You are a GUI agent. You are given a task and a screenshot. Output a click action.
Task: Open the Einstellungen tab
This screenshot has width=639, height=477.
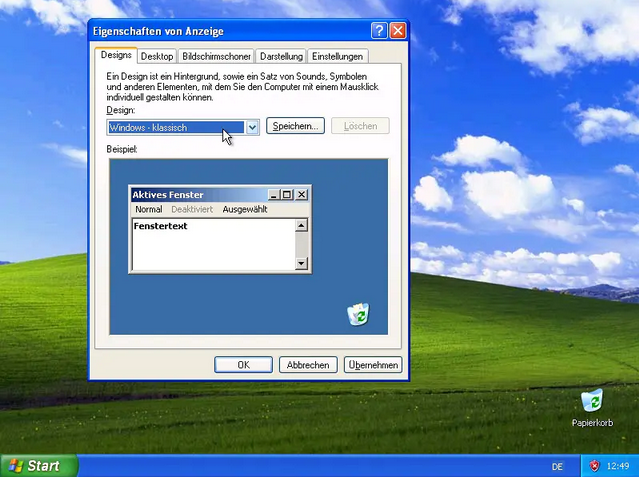pyautogui.click(x=337, y=56)
